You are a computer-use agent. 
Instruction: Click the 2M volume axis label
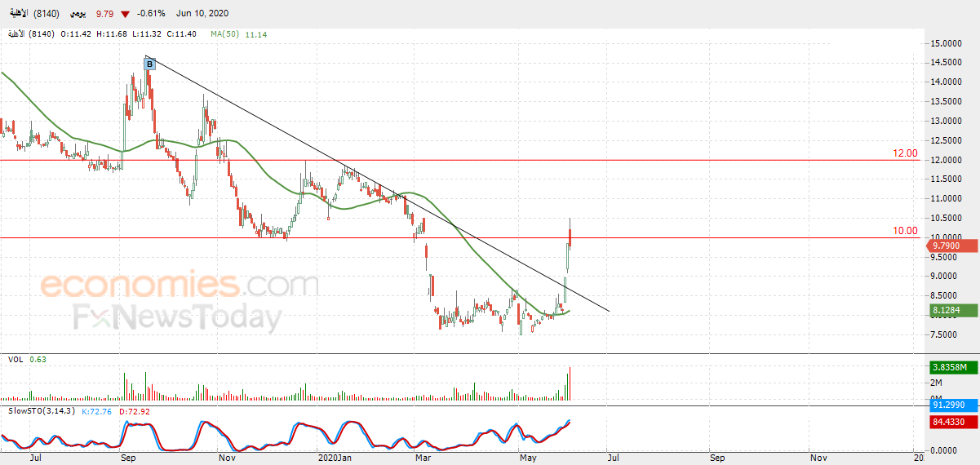tap(937, 383)
